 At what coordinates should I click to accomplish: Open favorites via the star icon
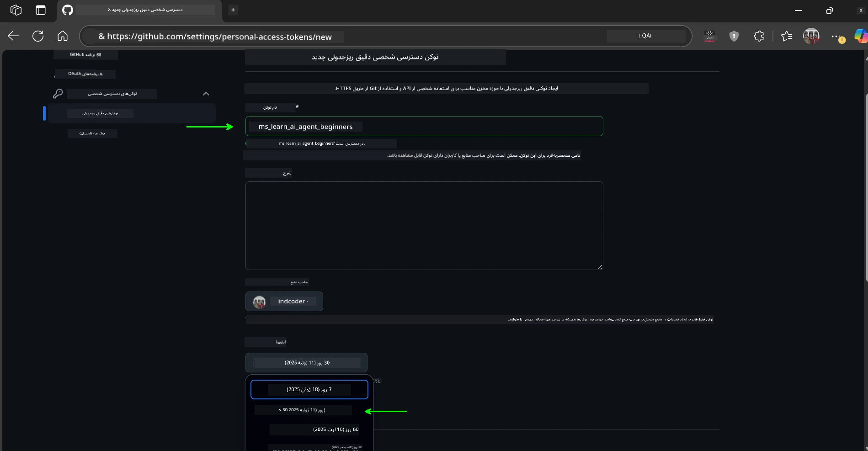[x=787, y=36]
